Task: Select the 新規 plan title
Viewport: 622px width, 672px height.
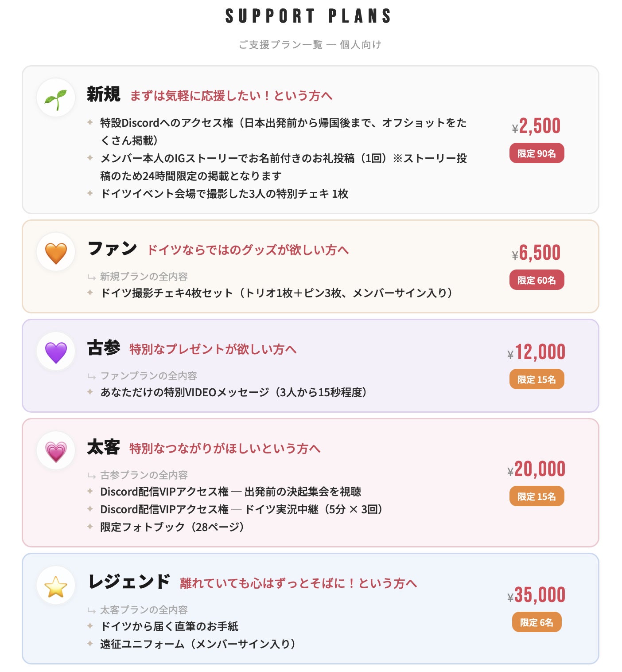Action: point(104,94)
